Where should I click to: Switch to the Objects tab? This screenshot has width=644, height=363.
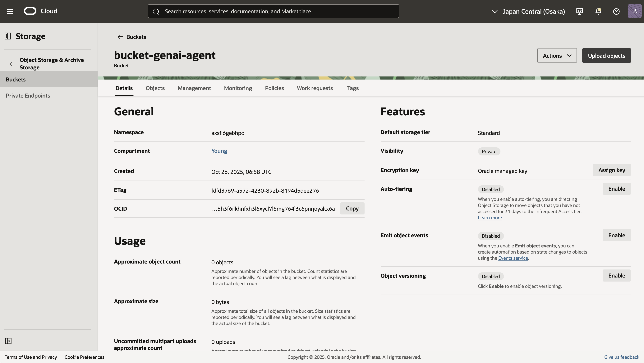[x=155, y=88]
